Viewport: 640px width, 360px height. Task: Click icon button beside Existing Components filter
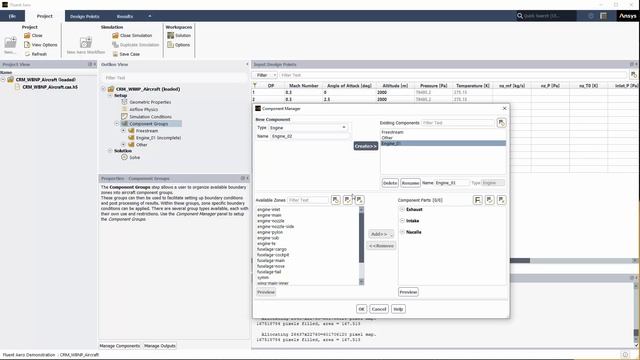point(501,123)
